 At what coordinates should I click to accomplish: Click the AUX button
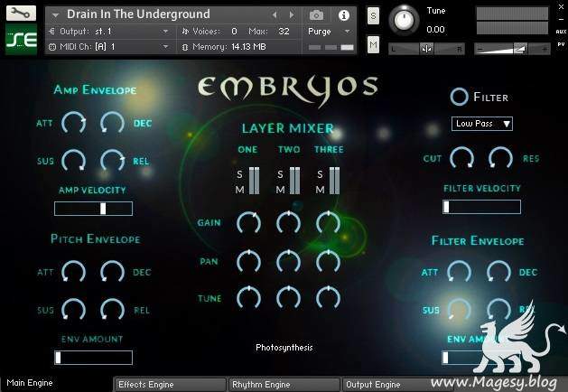561,32
